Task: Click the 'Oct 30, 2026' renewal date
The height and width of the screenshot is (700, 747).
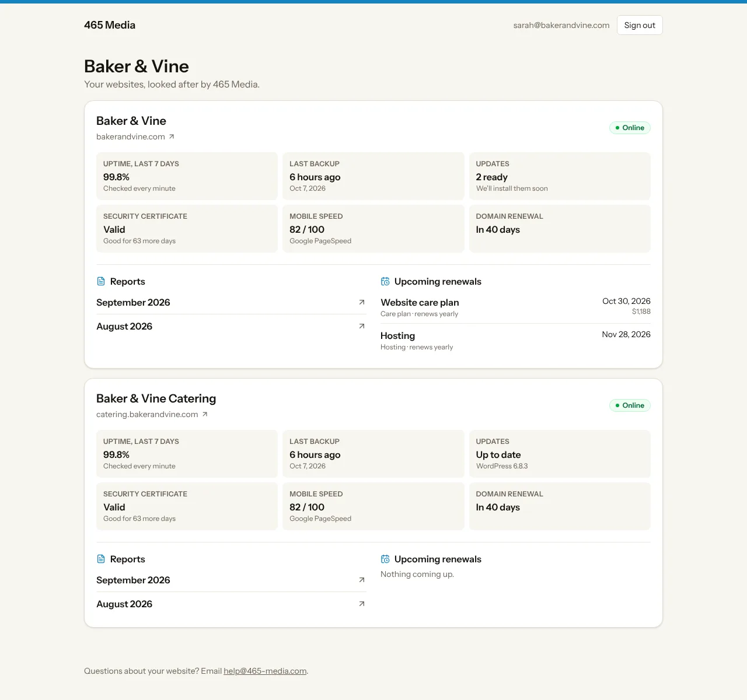Action: [626, 301]
